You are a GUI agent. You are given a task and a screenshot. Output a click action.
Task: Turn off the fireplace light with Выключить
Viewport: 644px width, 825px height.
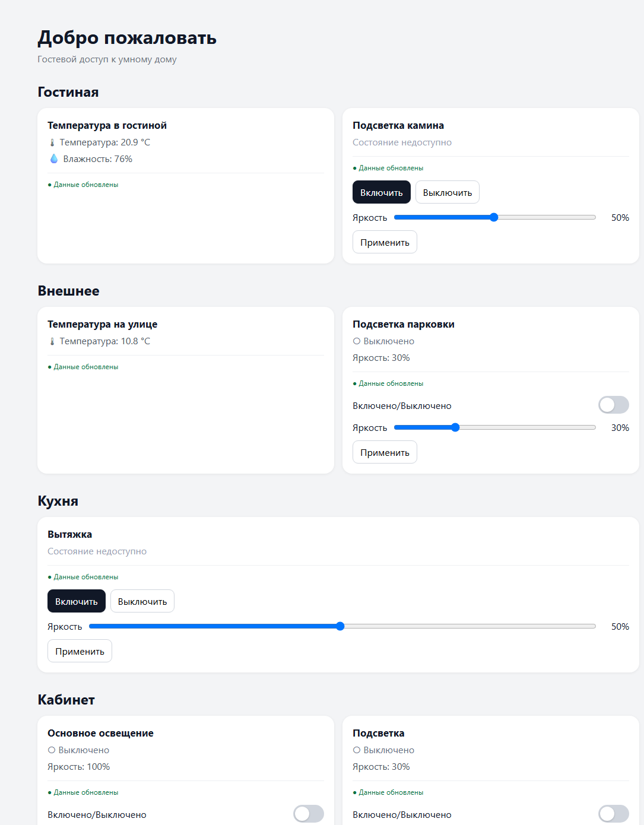pyautogui.click(x=448, y=192)
